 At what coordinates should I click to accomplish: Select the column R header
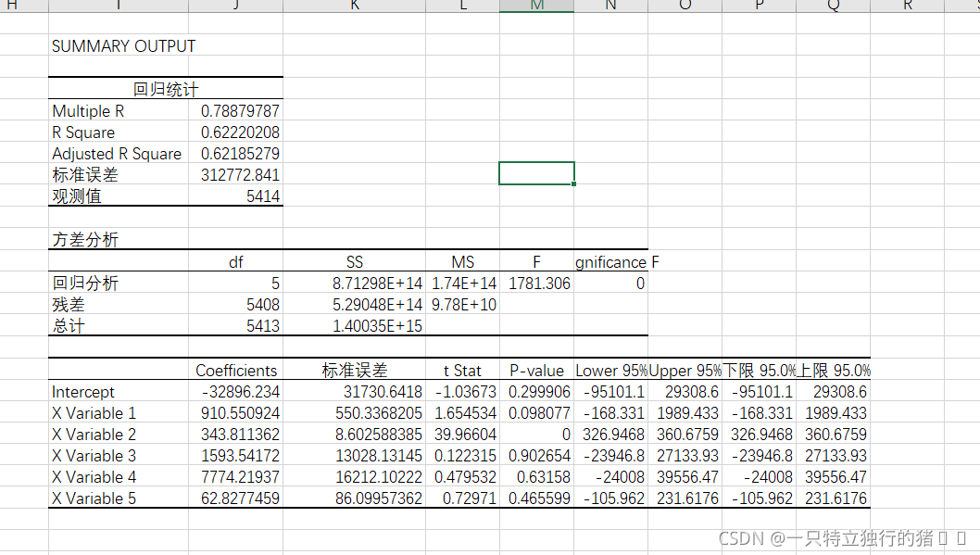908,6
